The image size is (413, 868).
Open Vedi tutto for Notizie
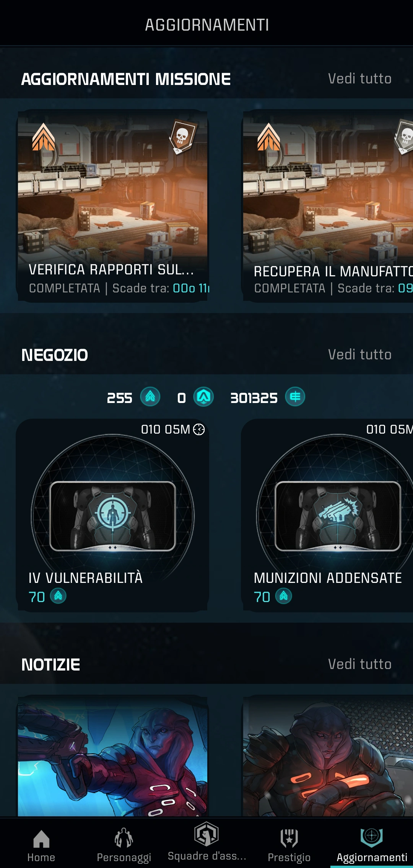coord(359,664)
